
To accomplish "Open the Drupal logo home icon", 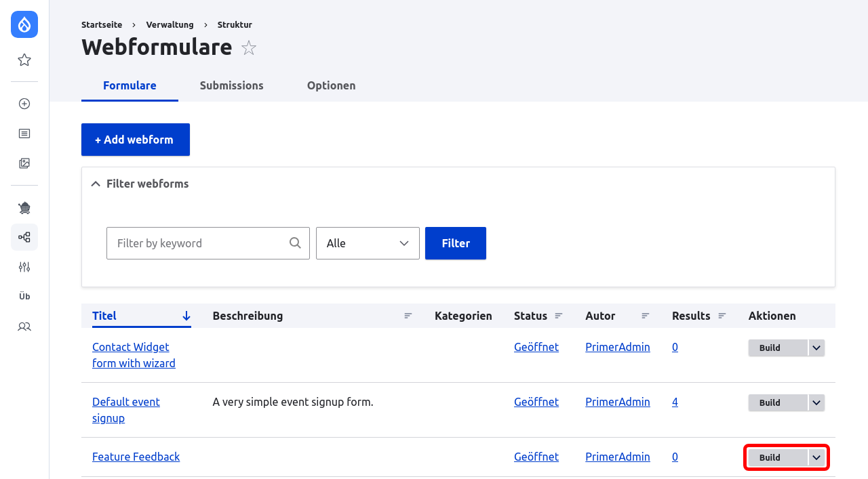I will click(24, 24).
